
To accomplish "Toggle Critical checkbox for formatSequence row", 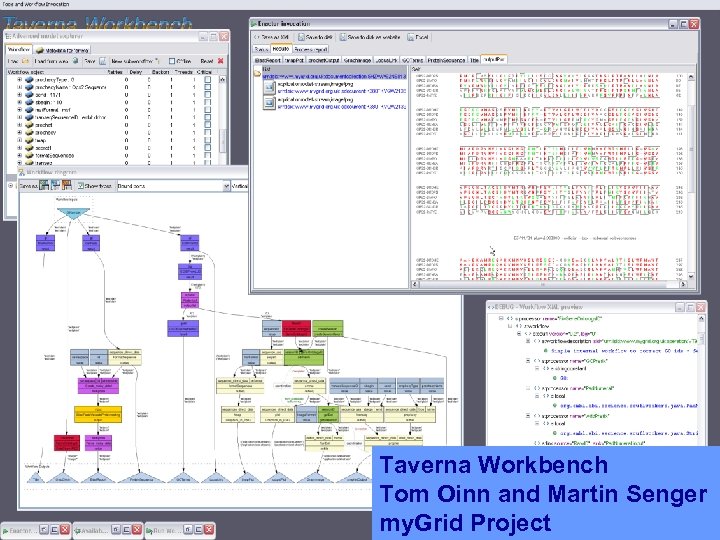I will click(208, 155).
